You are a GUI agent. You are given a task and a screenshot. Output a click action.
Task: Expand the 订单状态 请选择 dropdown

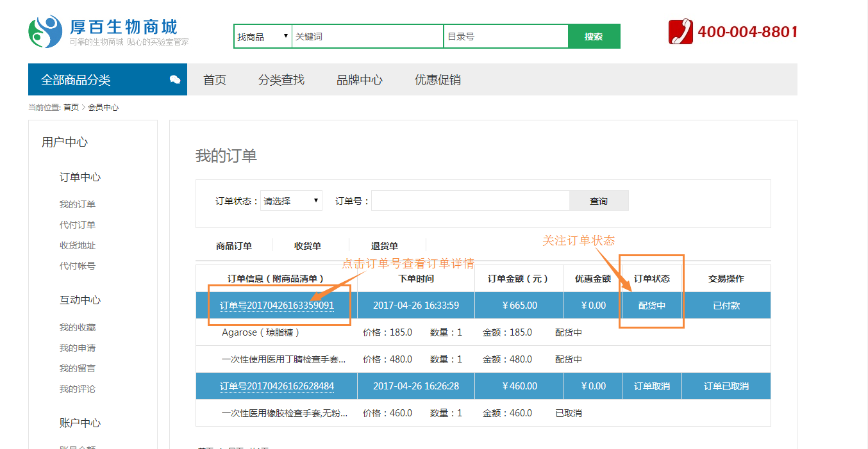tap(291, 201)
